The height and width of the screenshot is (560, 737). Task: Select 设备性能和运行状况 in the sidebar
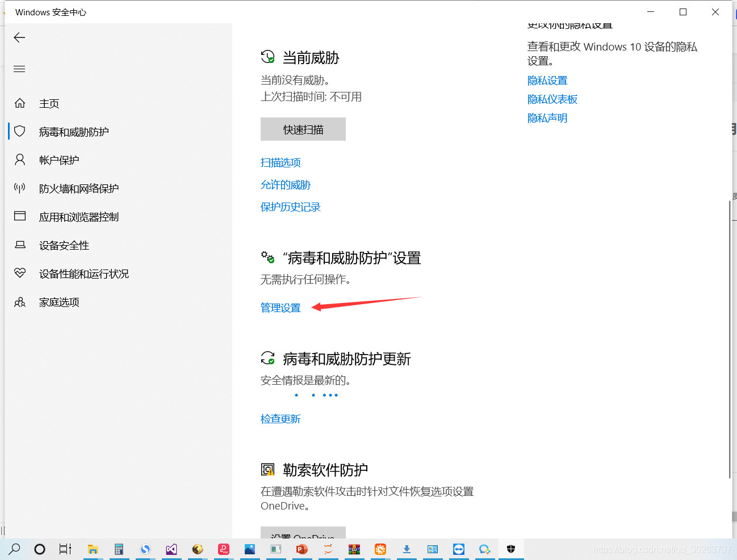(x=84, y=274)
